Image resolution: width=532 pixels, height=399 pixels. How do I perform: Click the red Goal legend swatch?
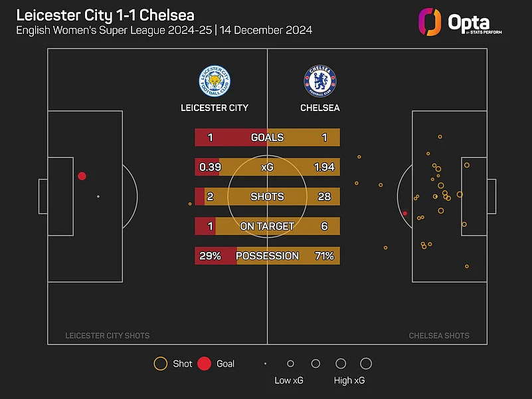205,364
